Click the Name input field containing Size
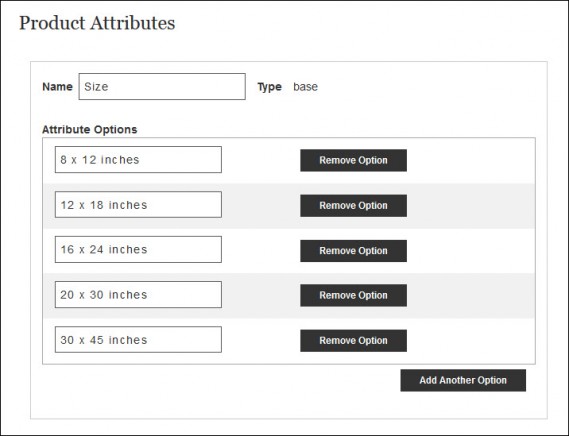This screenshot has height=436, width=569. (x=162, y=86)
